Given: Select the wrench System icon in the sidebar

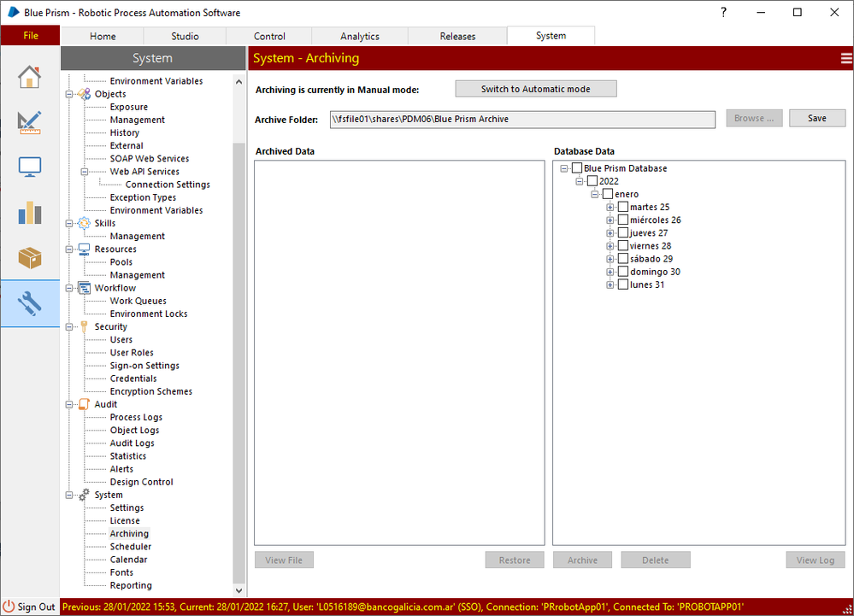Looking at the screenshot, I should pos(29,303).
